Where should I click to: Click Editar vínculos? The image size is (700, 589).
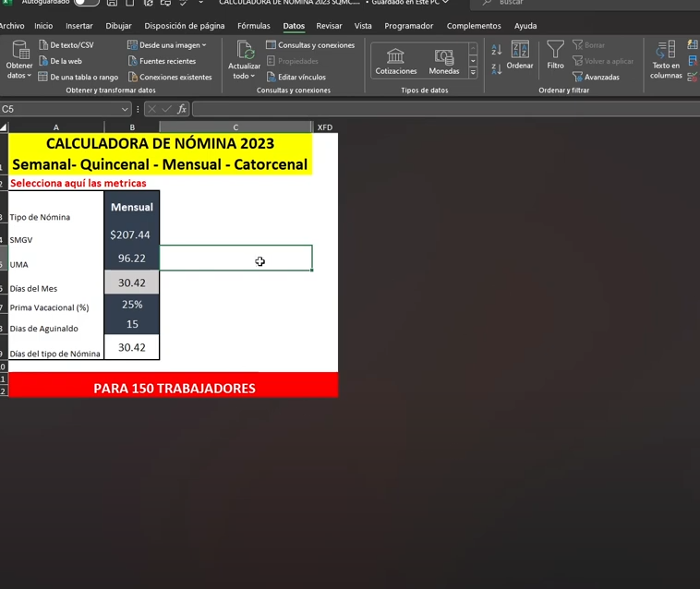(296, 78)
